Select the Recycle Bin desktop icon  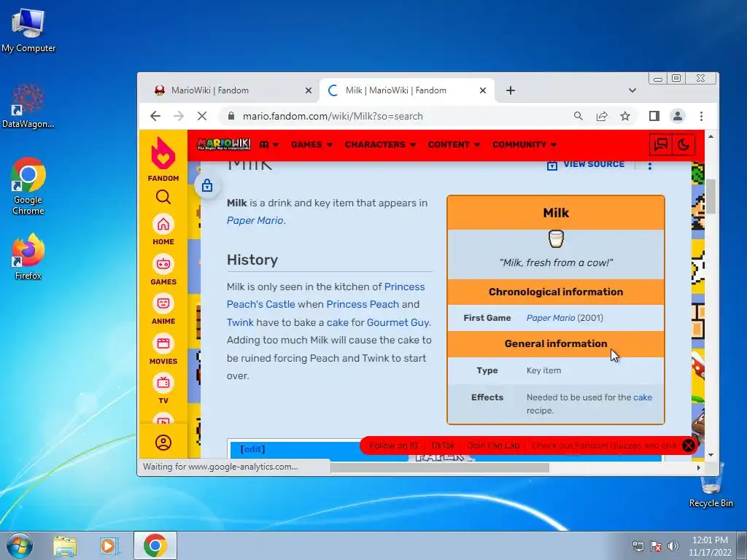coord(711,484)
